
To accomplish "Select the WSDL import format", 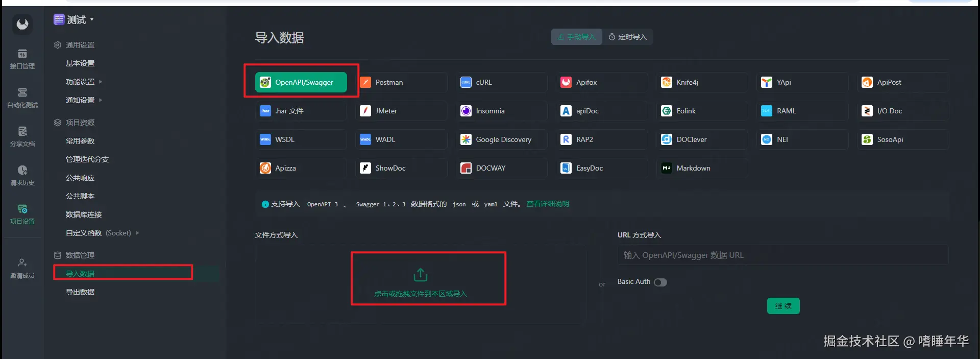I will [x=301, y=139].
